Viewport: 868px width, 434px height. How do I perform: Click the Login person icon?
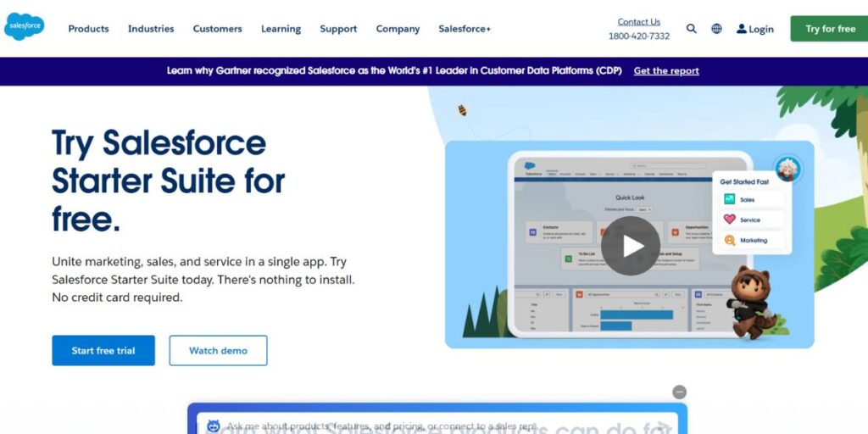pos(741,29)
